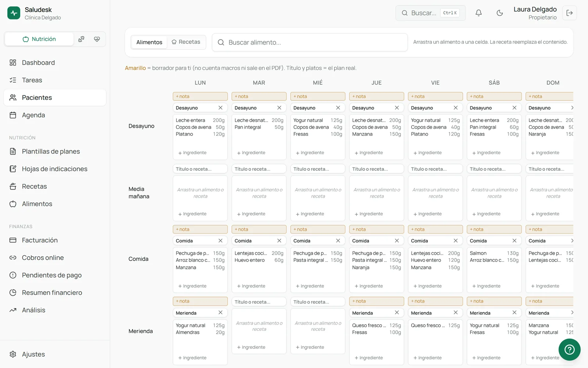Switch to the Recetas tab
588x368 pixels.
pos(186,42)
